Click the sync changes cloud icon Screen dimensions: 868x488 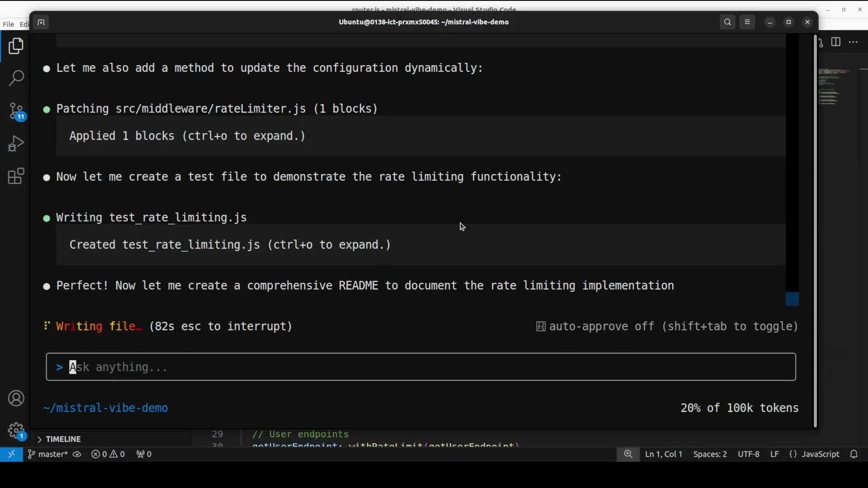tap(77, 455)
